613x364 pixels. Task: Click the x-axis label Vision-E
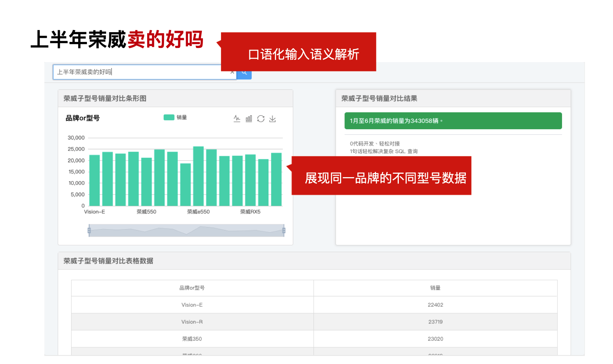[94, 212]
